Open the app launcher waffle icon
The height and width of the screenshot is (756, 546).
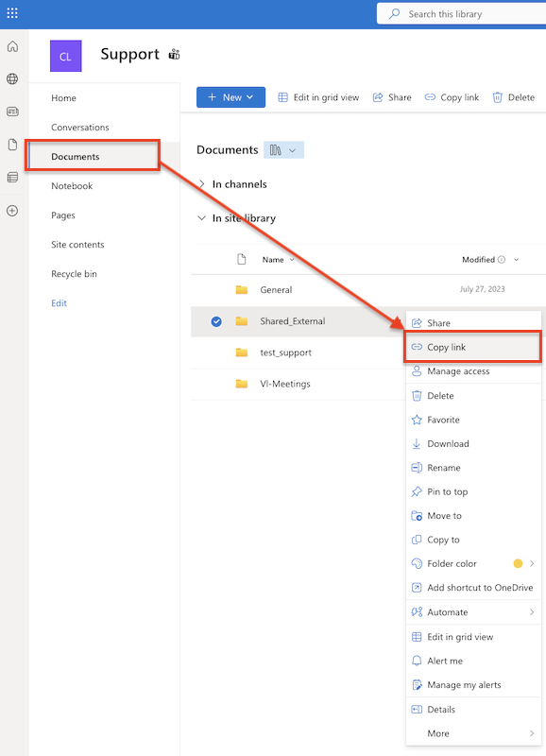pyautogui.click(x=12, y=13)
